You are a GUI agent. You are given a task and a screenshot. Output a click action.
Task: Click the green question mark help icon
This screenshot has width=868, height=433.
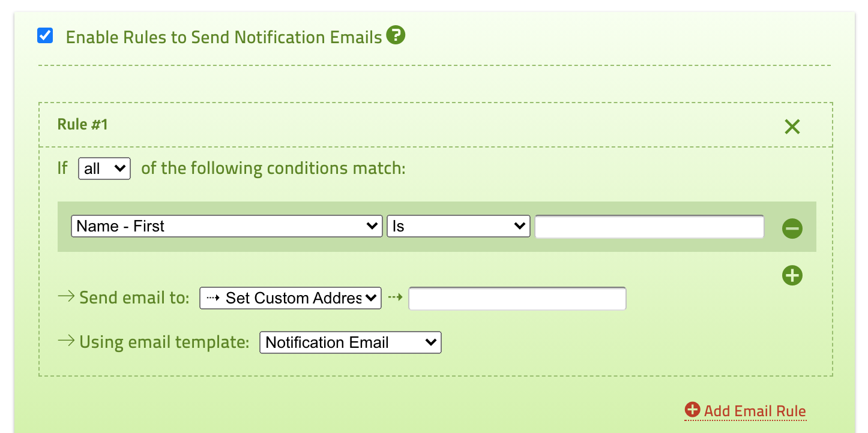click(396, 36)
